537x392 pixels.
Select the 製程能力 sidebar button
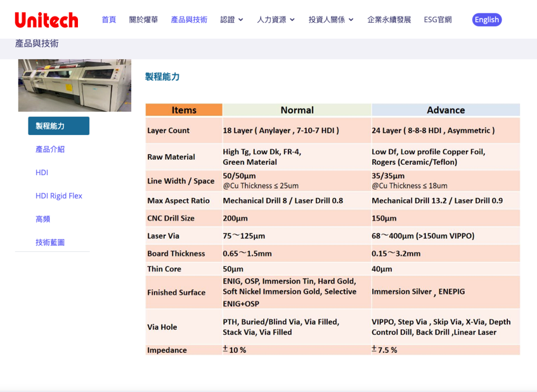pyautogui.click(x=58, y=126)
